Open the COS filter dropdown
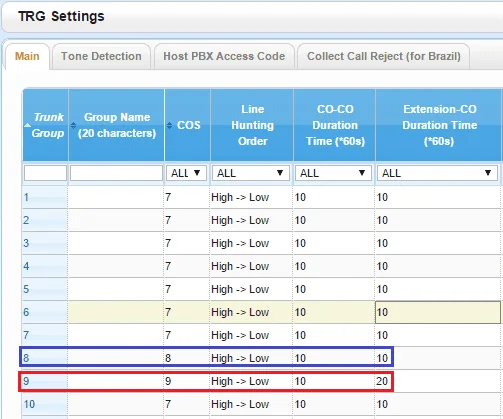Screen dimensions: 503x419 click(x=186, y=173)
